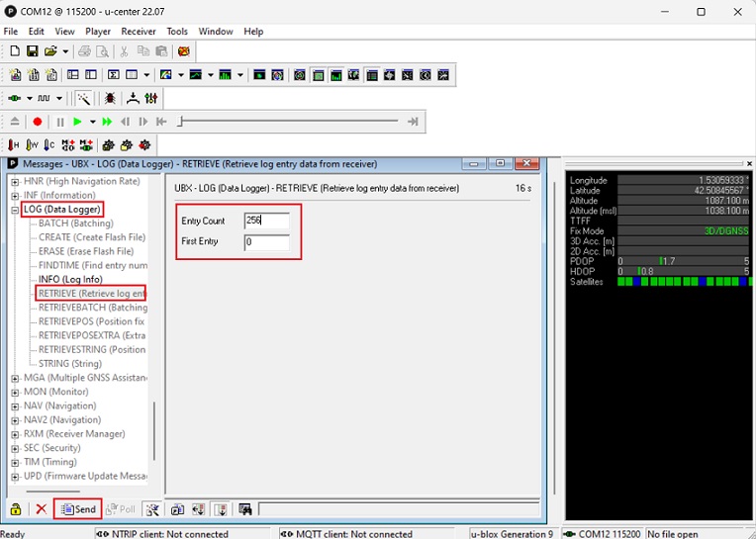Click the red Record button
756x539 pixels.
coord(38,122)
